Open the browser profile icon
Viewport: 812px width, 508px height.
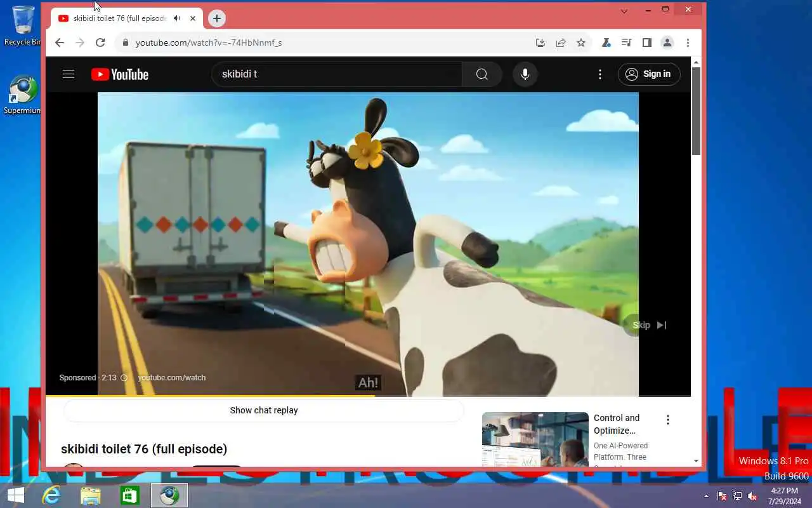tap(667, 43)
